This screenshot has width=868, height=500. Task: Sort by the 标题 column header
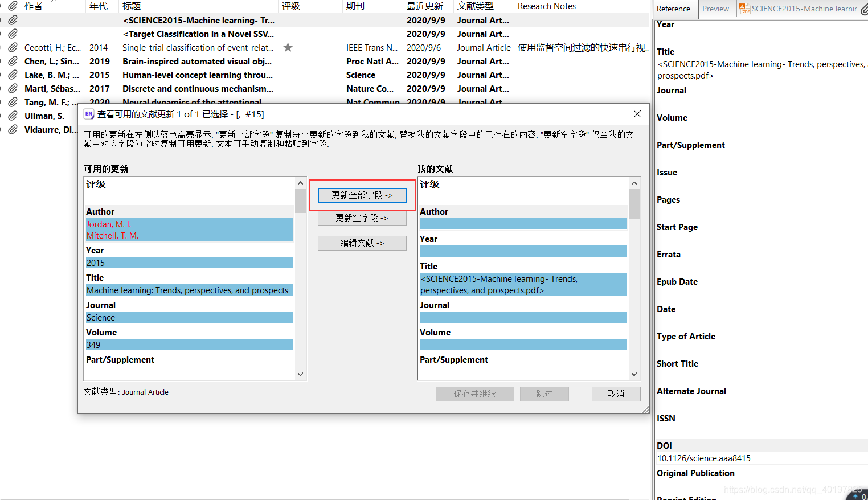point(132,6)
